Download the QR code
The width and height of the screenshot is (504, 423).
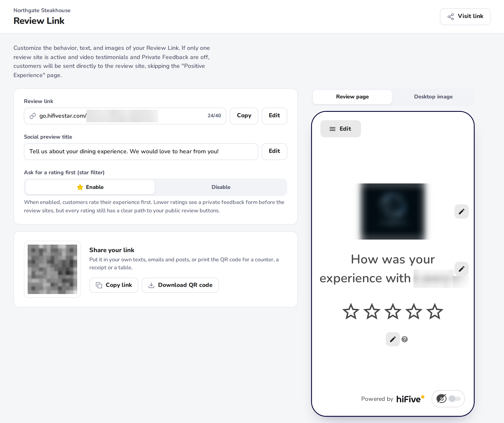coord(180,285)
